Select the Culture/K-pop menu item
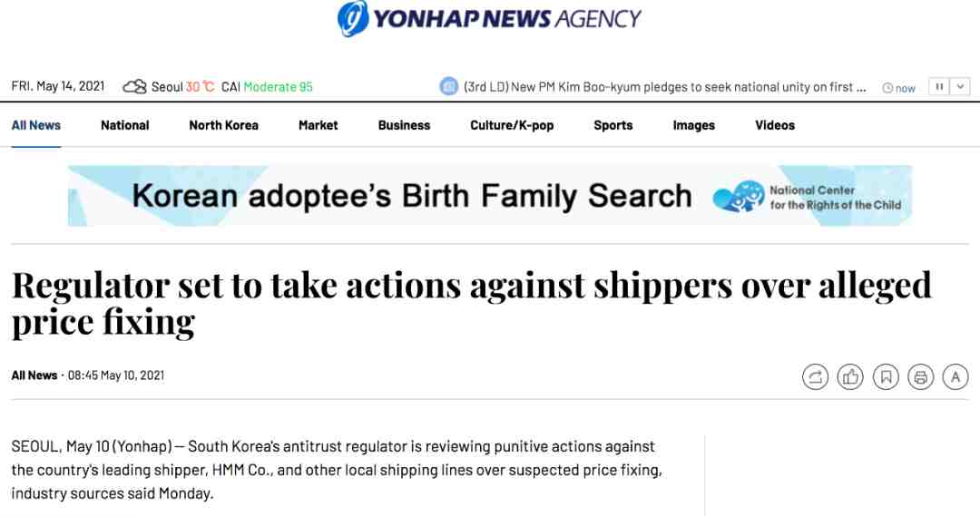980x516 pixels. click(x=512, y=125)
